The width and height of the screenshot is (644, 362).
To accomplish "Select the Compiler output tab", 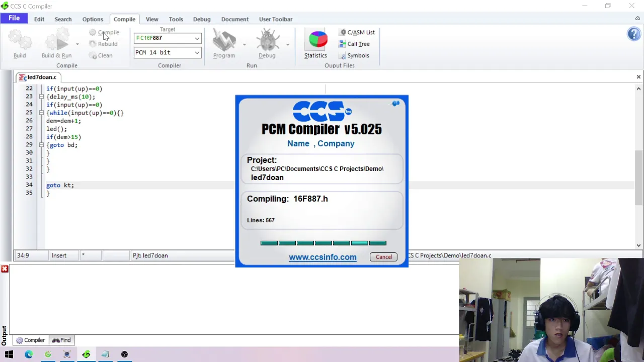I will click(30, 340).
